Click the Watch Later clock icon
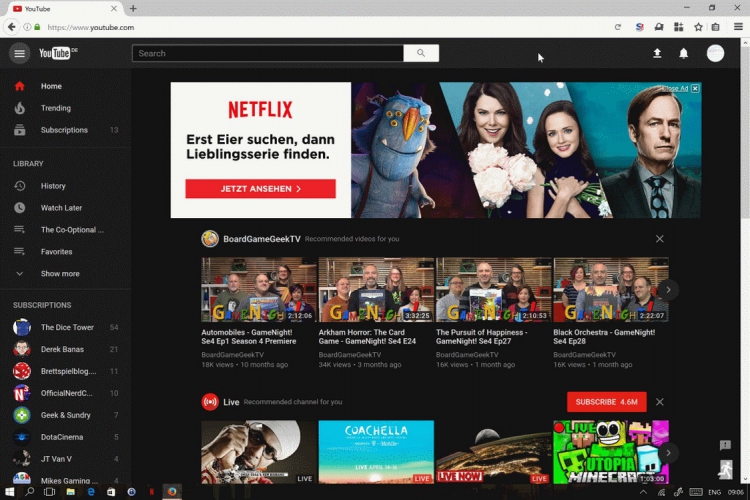 20,208
